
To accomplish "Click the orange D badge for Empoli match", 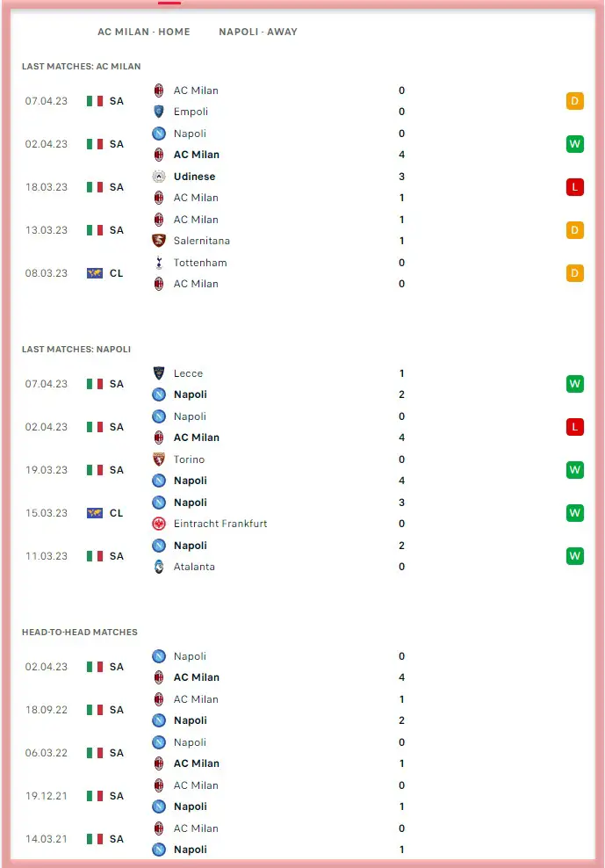I will pos(575,101).
